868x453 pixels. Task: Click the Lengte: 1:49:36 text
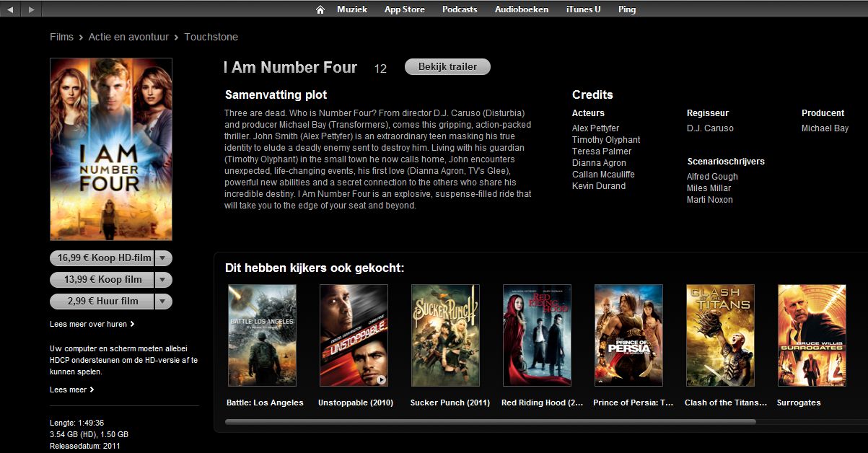[x=77, y=423]
